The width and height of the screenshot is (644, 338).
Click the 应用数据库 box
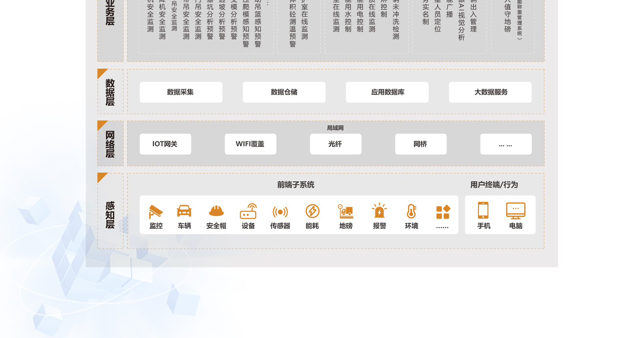pos(387,92)
